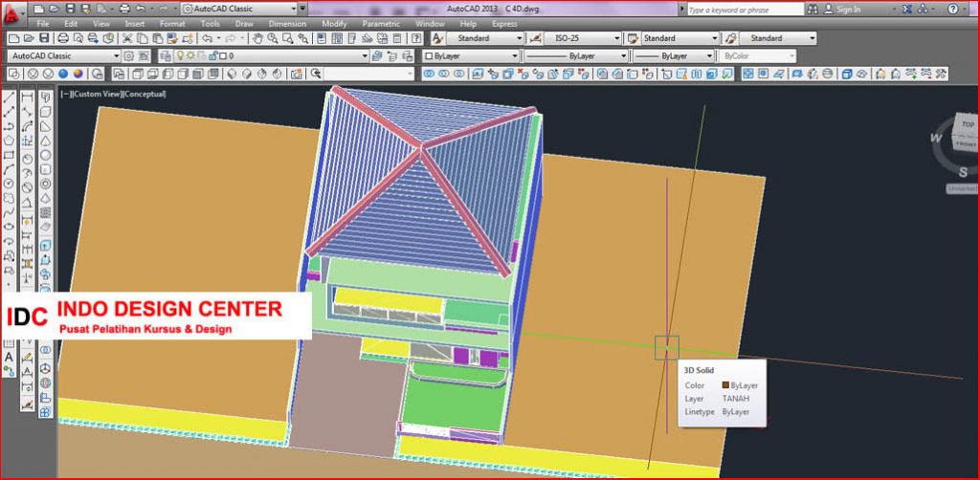980x480 pixels.
Task: Click the Union solid editing icon
Action: click(429, 74)
